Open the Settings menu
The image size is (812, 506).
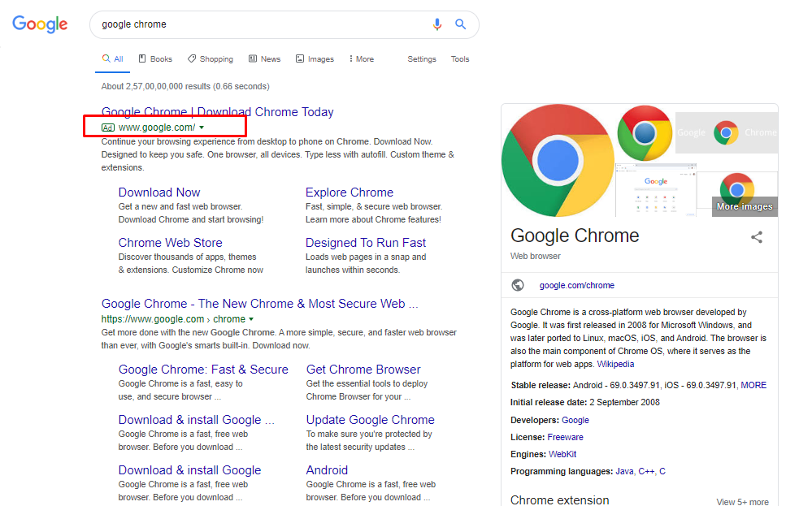[422, 59]
